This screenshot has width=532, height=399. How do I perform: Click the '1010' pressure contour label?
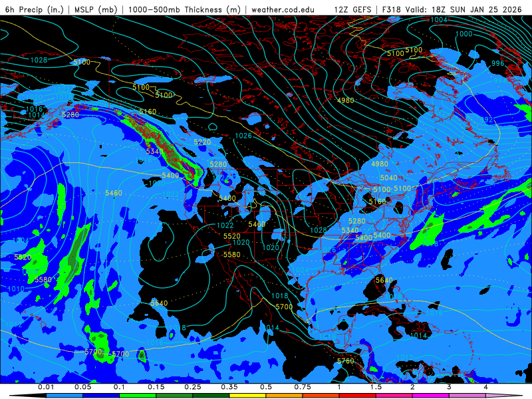tap(15, 289)
